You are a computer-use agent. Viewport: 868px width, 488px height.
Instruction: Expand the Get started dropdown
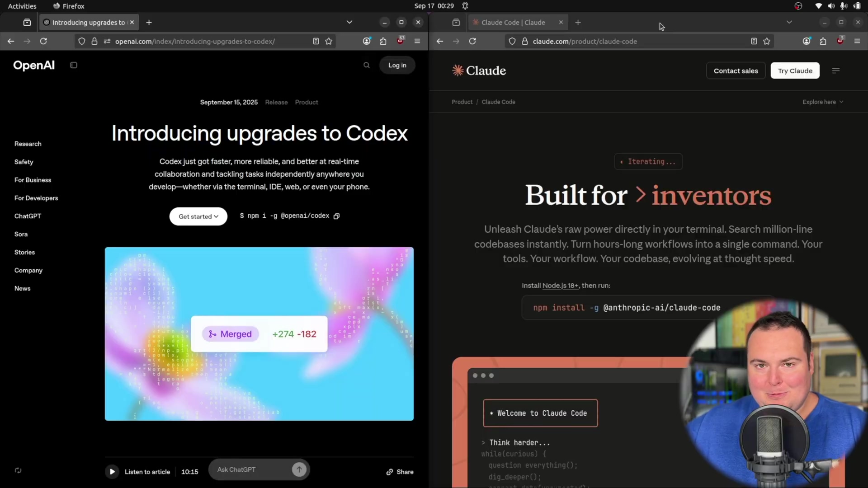click(198, 216)
